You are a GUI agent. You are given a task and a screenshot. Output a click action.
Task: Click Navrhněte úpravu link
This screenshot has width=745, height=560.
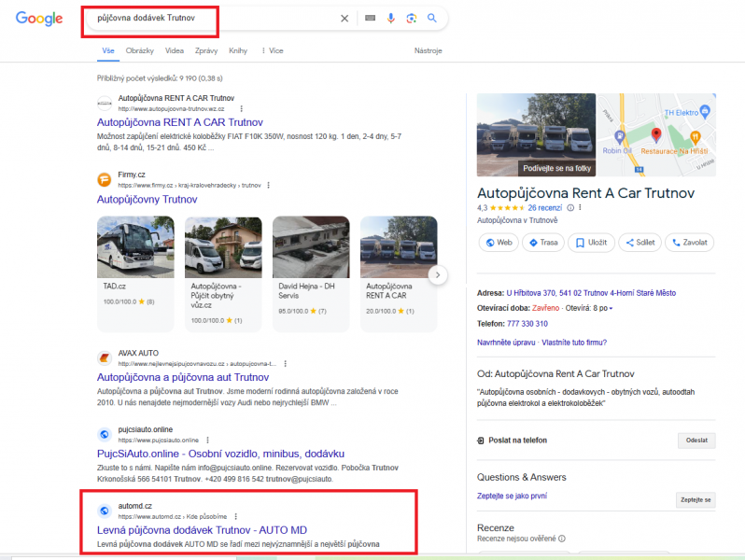(506, 343)
